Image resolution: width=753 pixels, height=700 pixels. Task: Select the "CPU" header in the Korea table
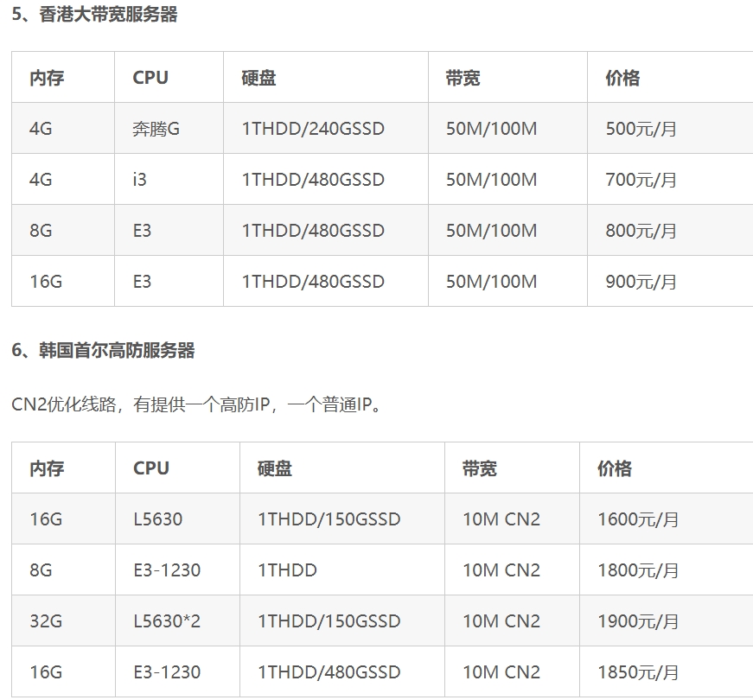[151, 468]
